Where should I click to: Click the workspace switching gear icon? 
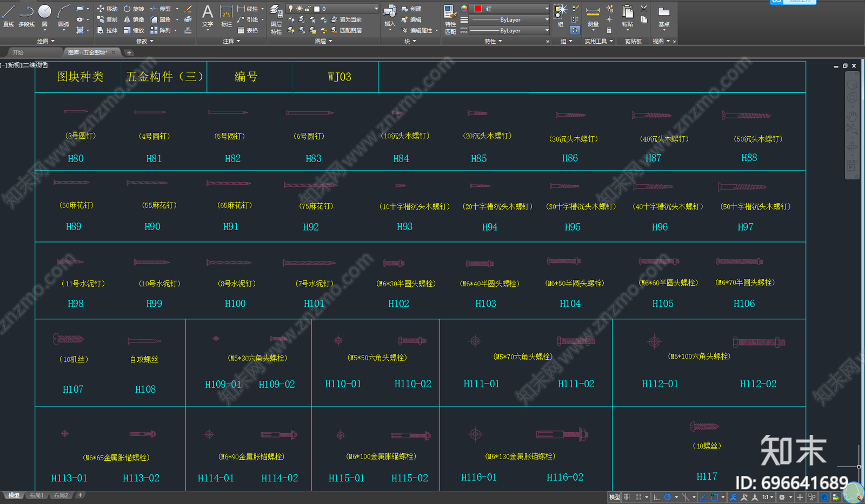coord(782,497)
